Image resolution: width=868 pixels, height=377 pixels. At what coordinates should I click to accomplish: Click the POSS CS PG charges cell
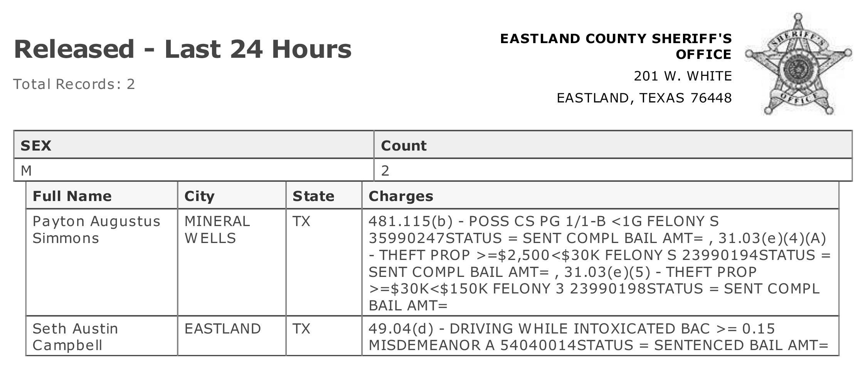click(601, 262)
